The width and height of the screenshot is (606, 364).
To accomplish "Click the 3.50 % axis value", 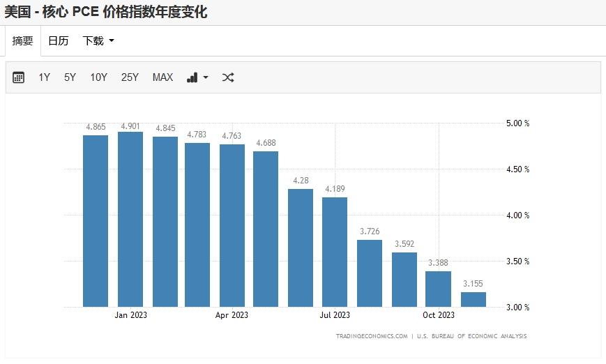I will [x=518, y=261].
